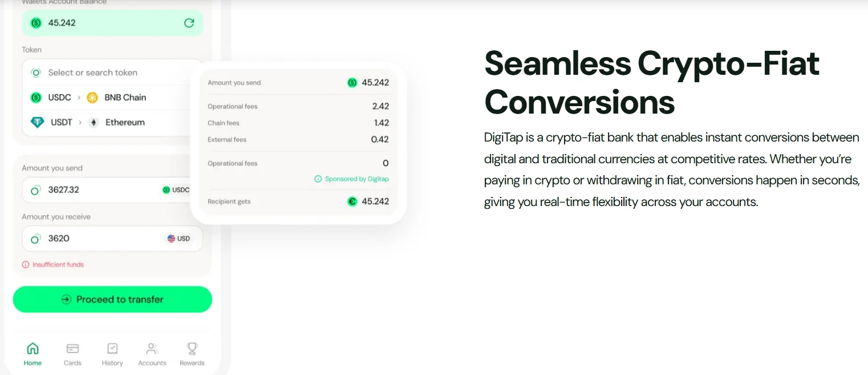Click the Sponsored by Digitap link

(x=356, y=179)
